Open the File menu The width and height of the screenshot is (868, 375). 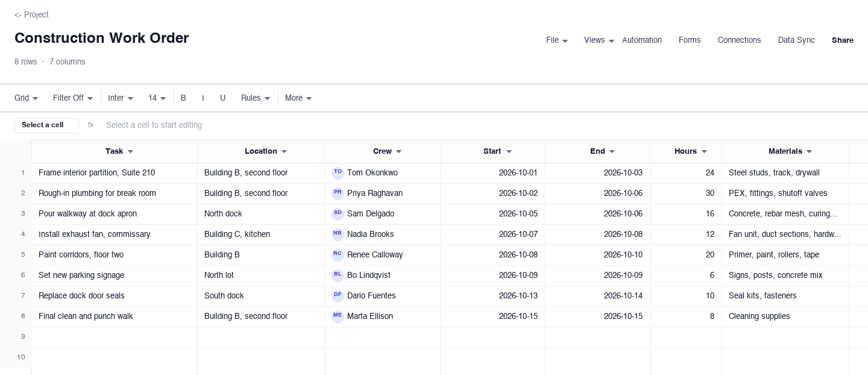(557, 40)
